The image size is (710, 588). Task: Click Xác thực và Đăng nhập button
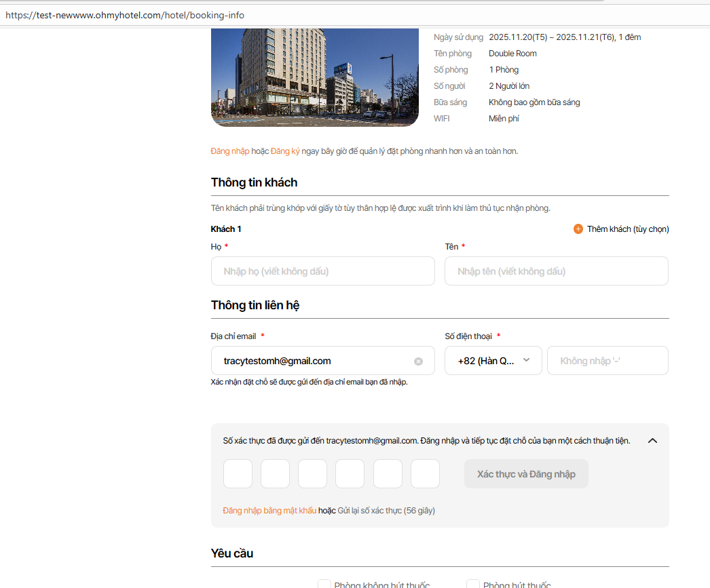(x=526, y=474)
